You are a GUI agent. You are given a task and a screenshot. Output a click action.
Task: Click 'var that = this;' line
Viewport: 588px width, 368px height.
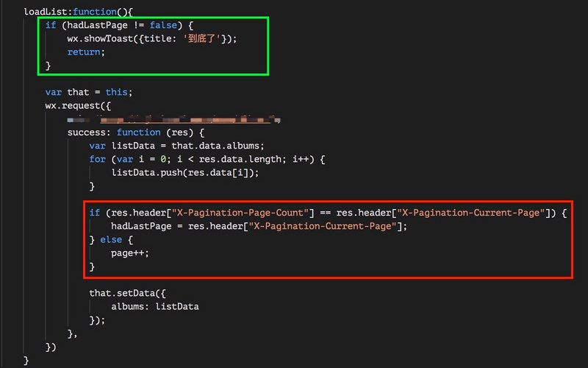[x=89, y=93]
